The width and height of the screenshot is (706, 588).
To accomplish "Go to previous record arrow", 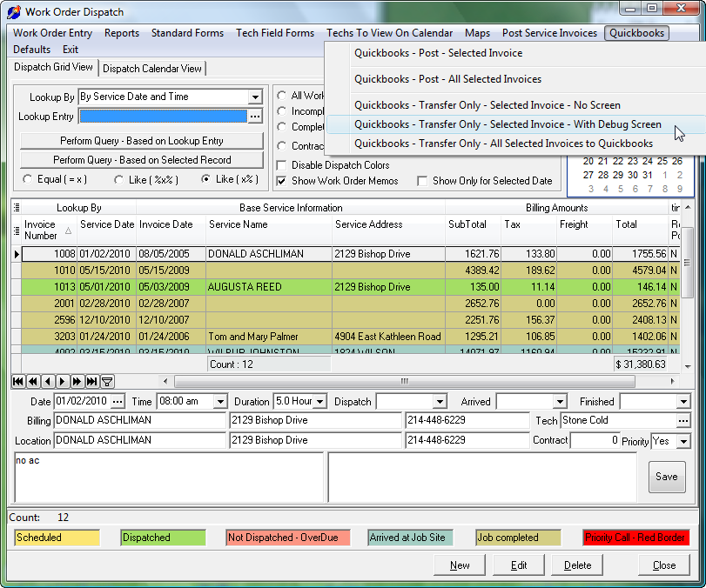I will click(x=48, y=382).
